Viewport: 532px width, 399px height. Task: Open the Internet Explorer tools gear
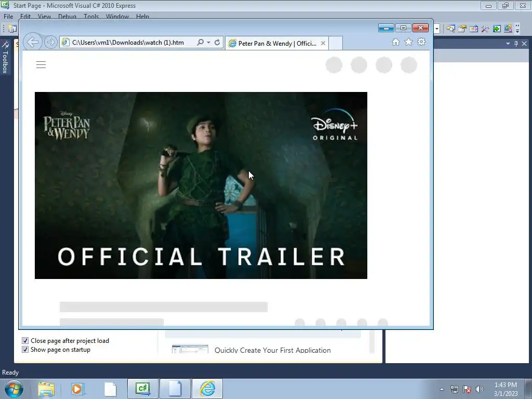pyautogui.click(x=421, y=42)
